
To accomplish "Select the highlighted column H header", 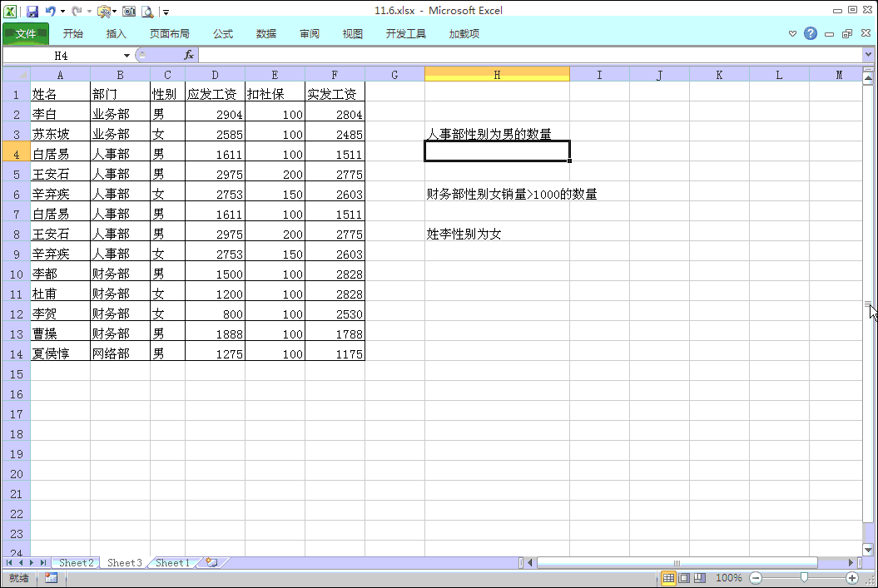I will 497,74.
